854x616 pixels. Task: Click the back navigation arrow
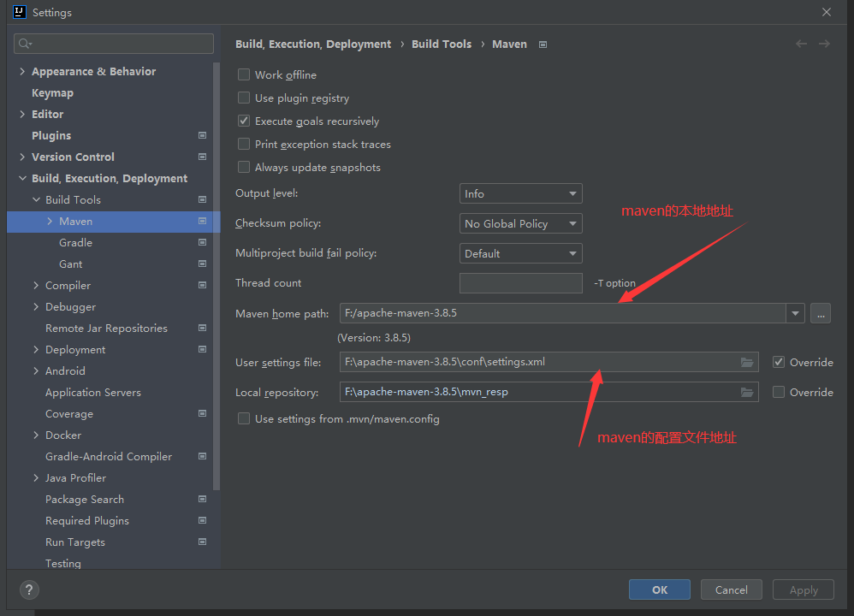801,44
